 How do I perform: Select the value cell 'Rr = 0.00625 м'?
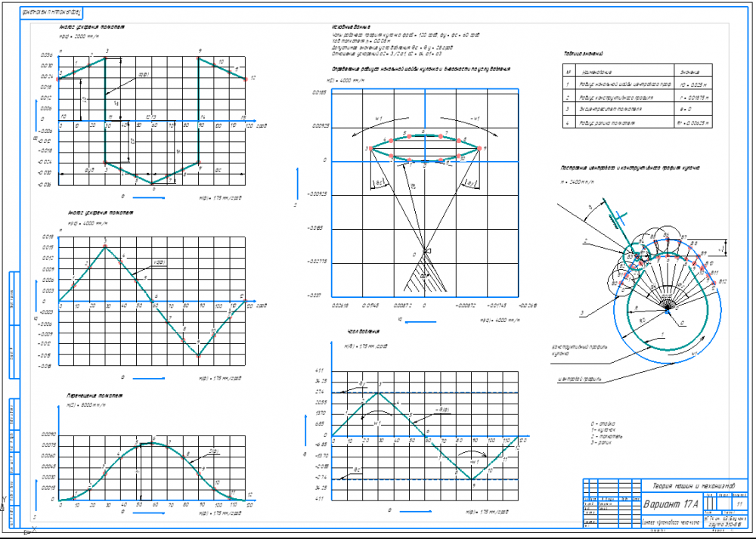(x=692, y=123)
